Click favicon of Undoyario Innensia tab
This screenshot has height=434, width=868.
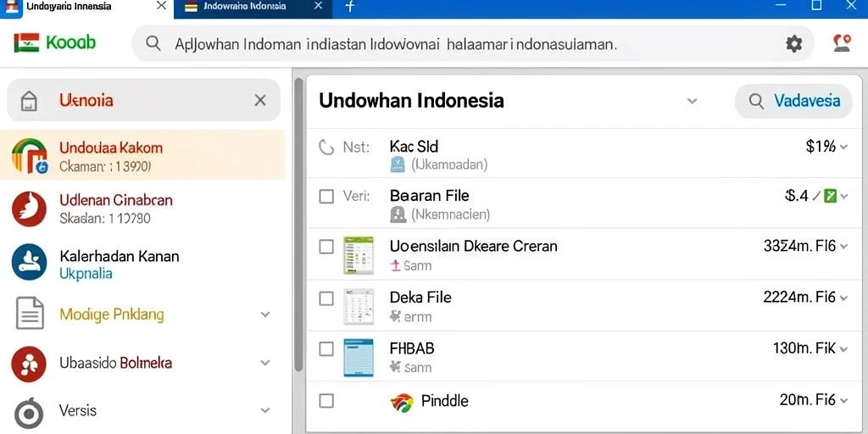pos(10,6)
